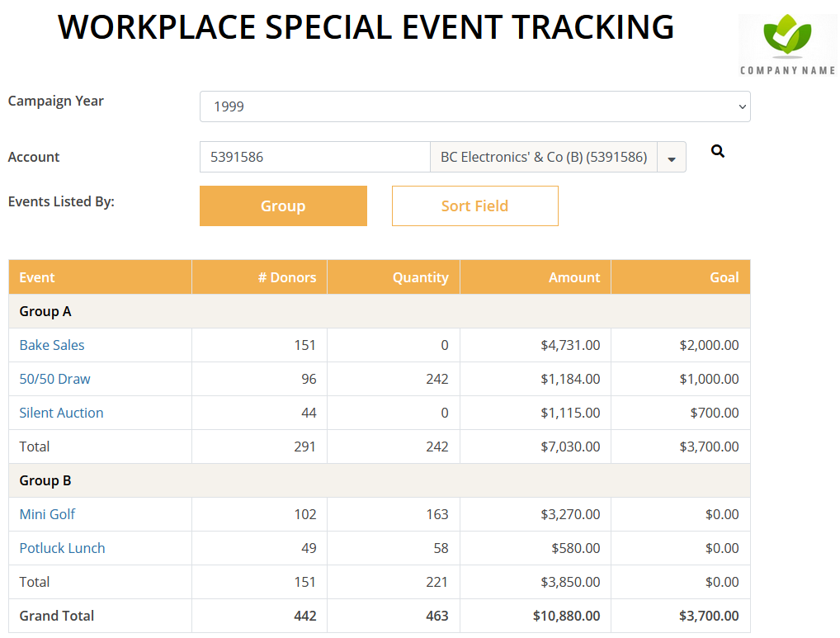This screenshot has height=638, width=840.
Task: Click inside the Account number field
Action: (314, 157)
